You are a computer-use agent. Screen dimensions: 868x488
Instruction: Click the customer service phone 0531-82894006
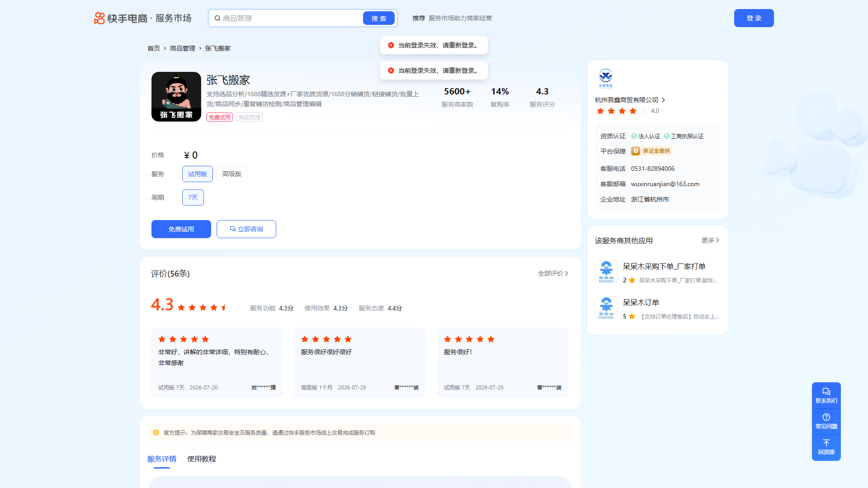coord(653,169)
